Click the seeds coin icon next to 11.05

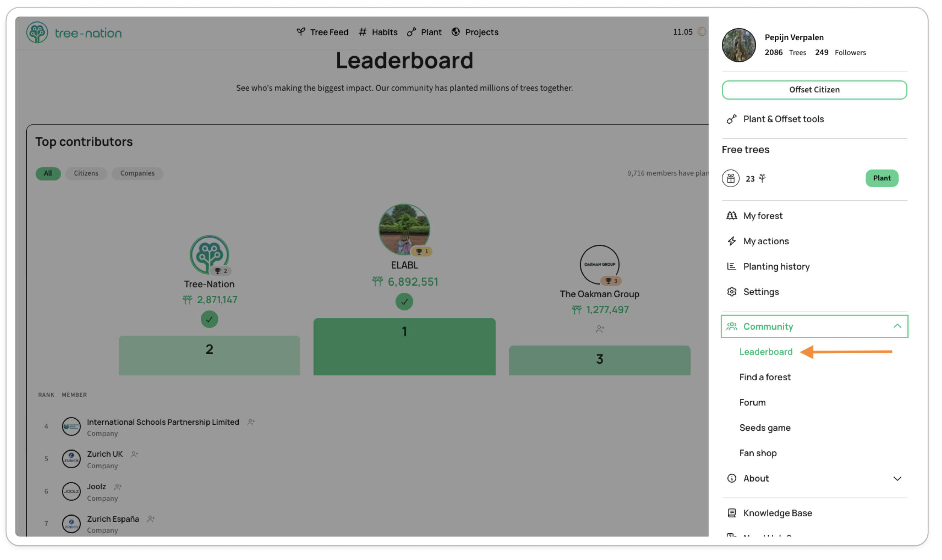(701, 32)
